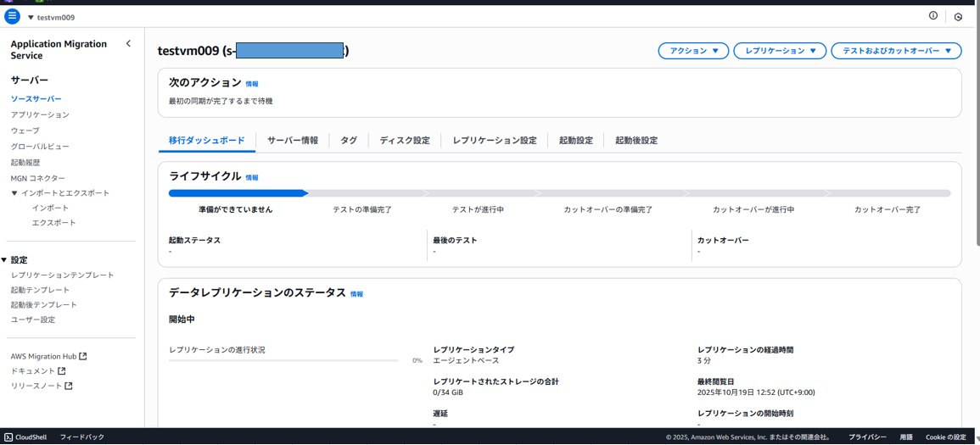Switch to the サーバー情報 tab
This screenshot has height=445, width=980.
(x=293, y=141)
